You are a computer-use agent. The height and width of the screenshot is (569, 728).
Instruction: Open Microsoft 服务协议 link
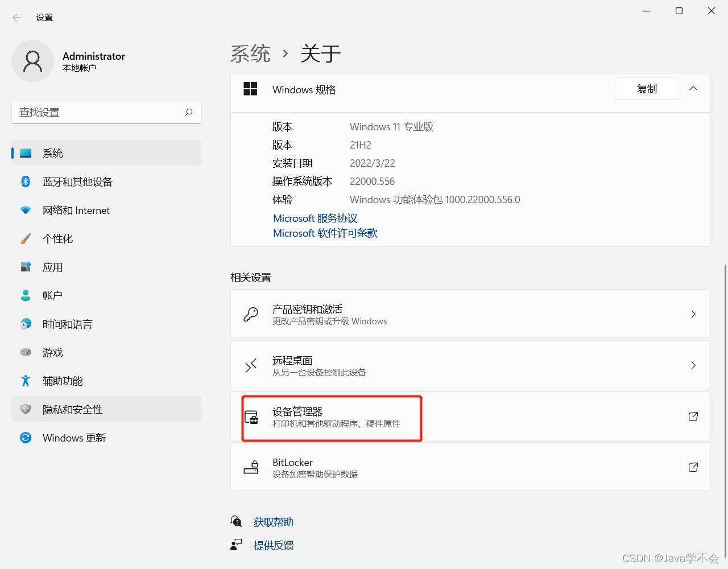pyautogui.click(x=315, y=218)
